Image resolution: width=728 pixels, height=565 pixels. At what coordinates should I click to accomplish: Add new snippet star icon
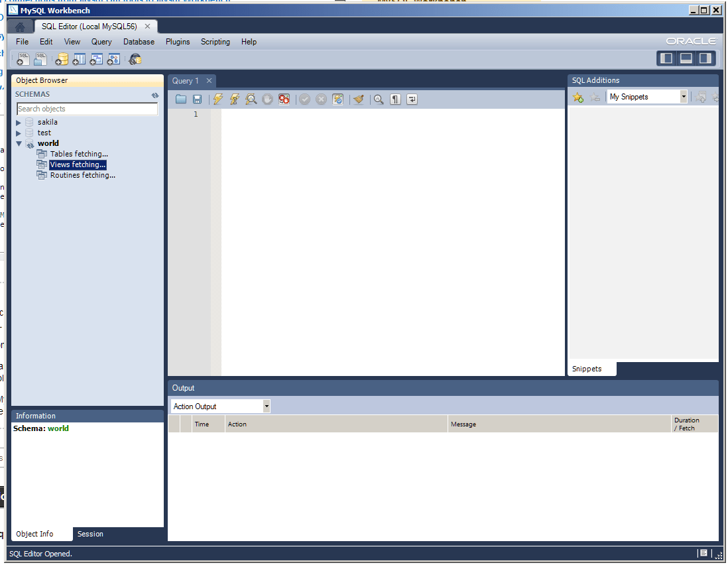coord(578,97)
